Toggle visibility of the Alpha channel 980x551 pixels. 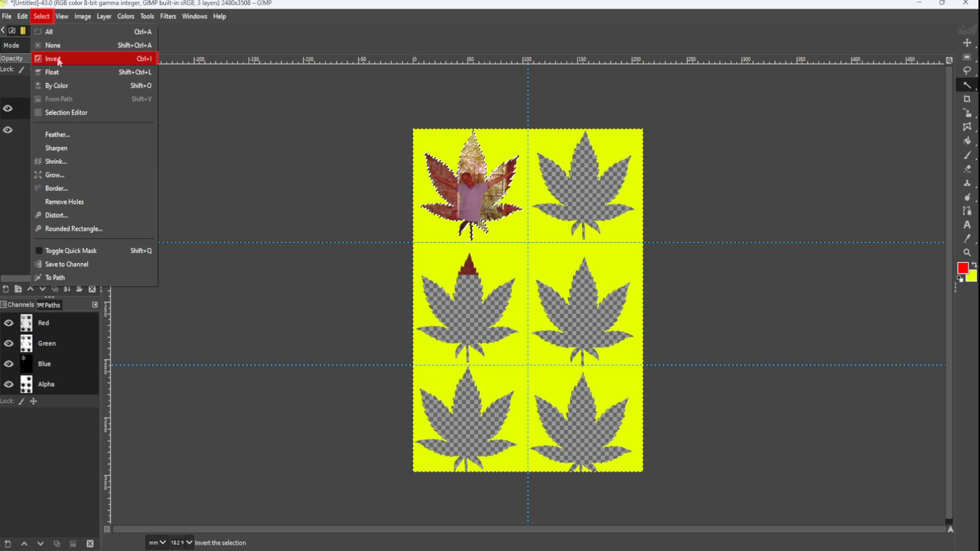(9, 384)
